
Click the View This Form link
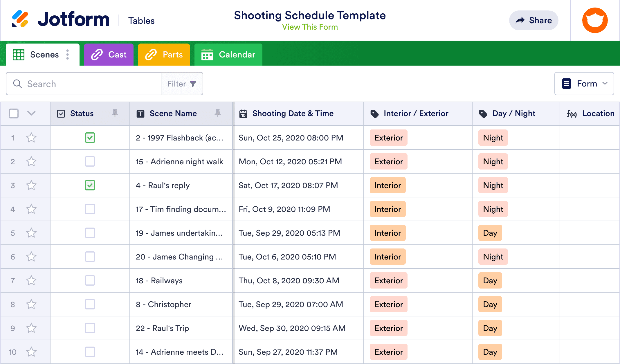tap(310, 27)
